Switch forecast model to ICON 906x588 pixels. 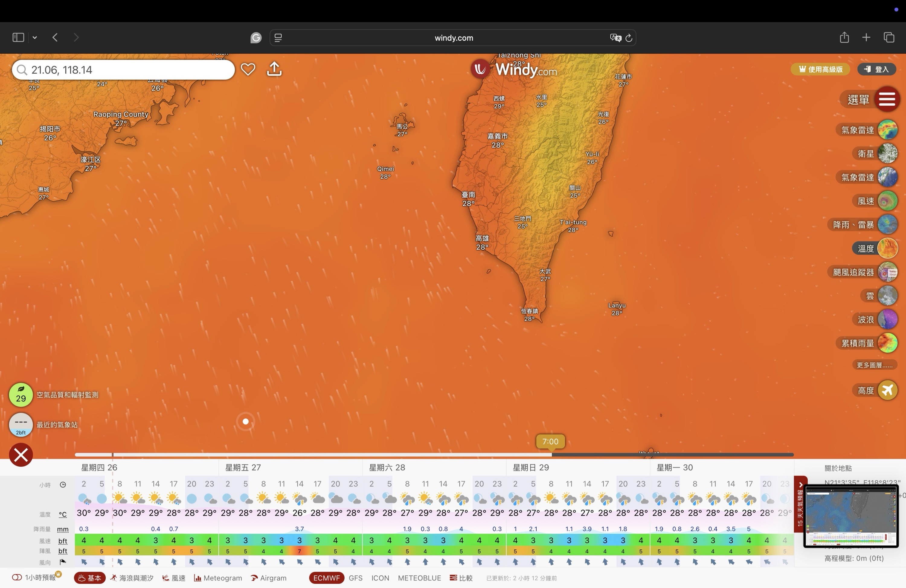click(380, 578)
